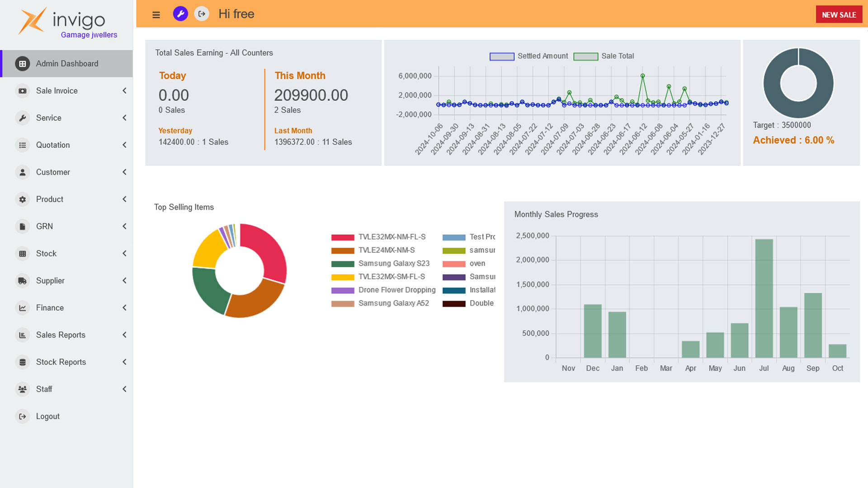Expand the Supplier menu chevron
Screen dimensions: 868x488
click(124, 281)
